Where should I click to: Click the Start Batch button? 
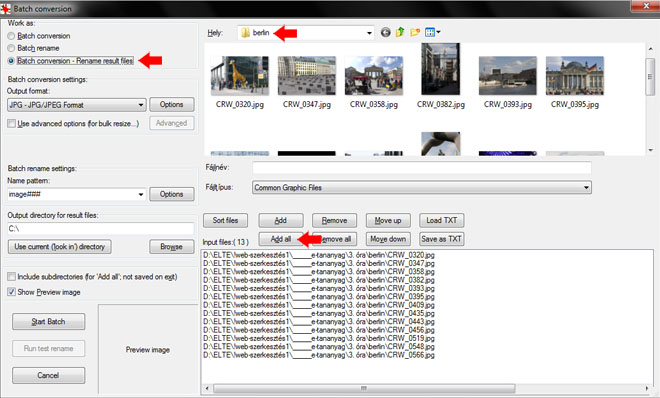click(x=48, y=322)
